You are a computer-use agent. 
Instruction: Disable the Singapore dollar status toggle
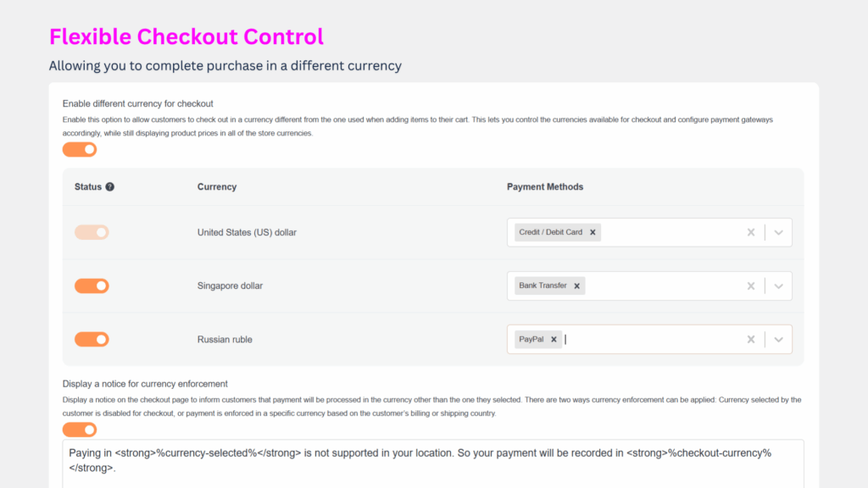click(92, 286)
